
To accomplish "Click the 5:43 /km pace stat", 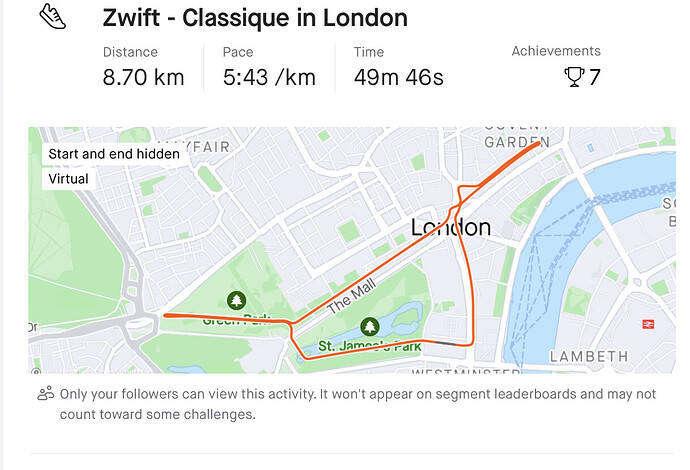I will [x=269, y=77].
